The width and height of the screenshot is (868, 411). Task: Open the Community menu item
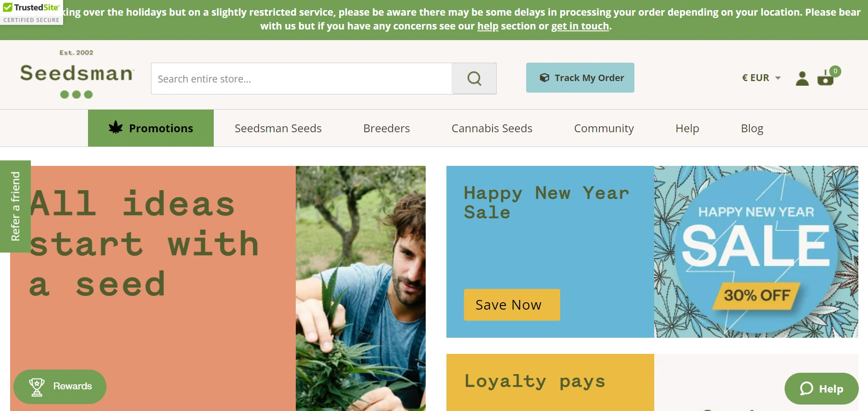(x=604, y=129)
